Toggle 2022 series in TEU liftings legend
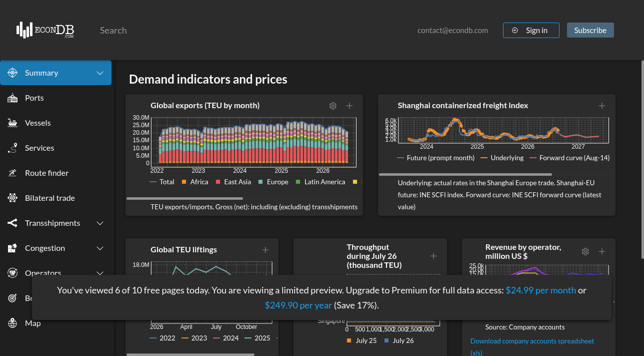 coord(162,338)
